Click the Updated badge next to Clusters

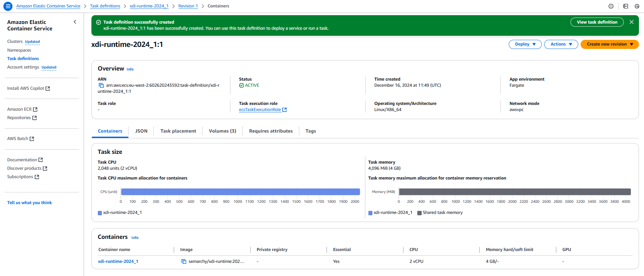point(32,42)
